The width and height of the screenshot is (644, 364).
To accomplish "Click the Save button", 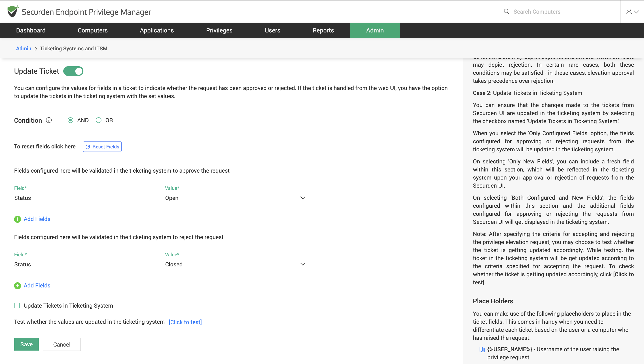I will tap(27, 345).
